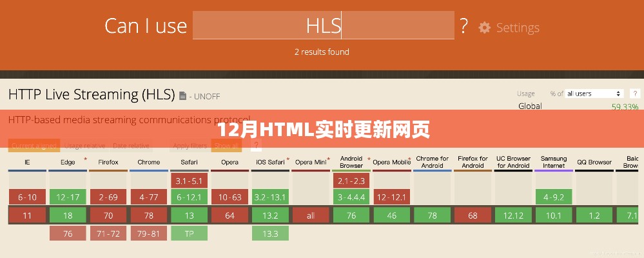Select the Safari 6-12.1 cell

tap(189, 197)
